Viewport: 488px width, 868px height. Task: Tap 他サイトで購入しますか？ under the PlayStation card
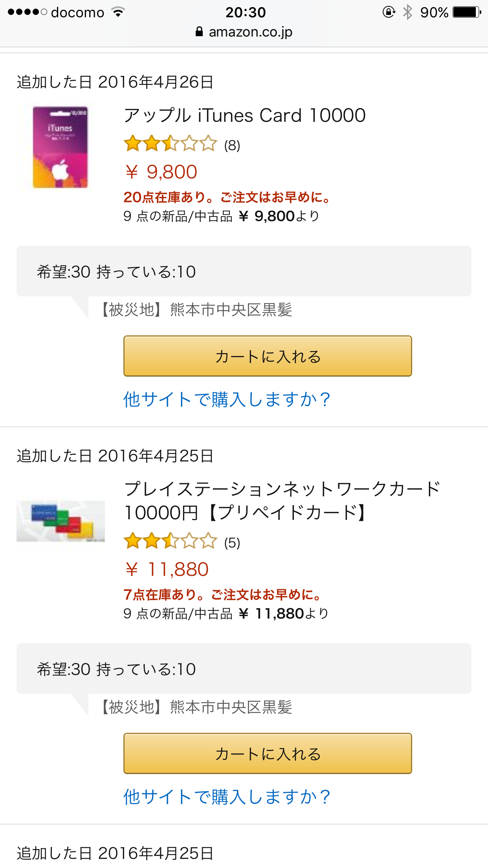point(227,797)
